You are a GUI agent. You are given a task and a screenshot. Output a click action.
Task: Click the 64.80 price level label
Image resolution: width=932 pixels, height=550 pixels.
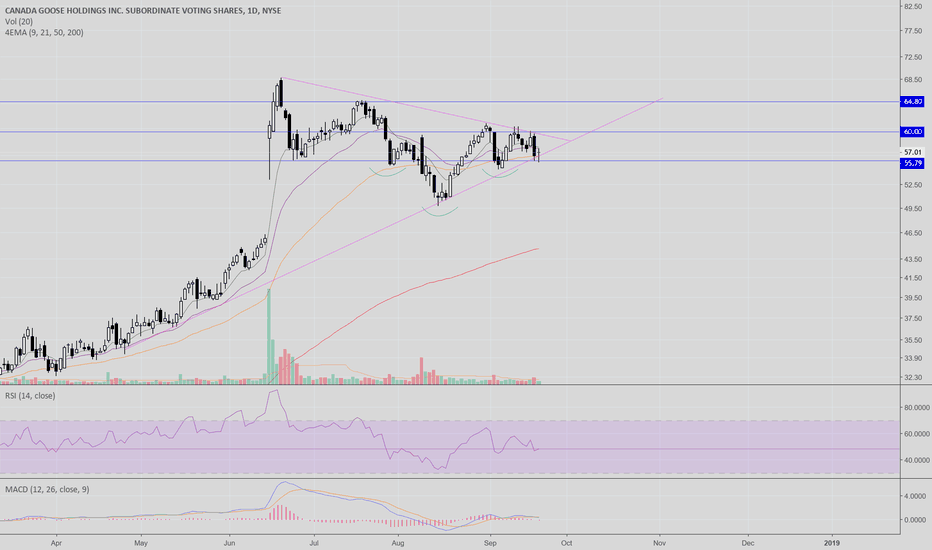click(x=912, y=102)
